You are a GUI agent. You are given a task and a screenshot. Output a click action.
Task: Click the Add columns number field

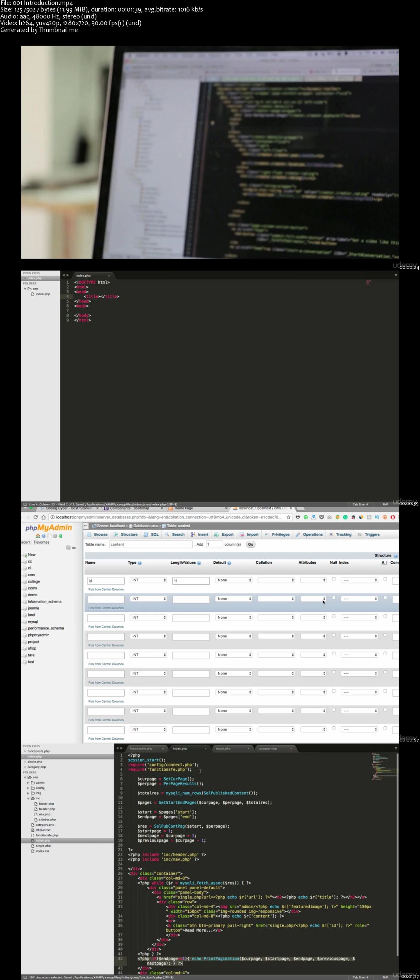click(x=214, y=544)
